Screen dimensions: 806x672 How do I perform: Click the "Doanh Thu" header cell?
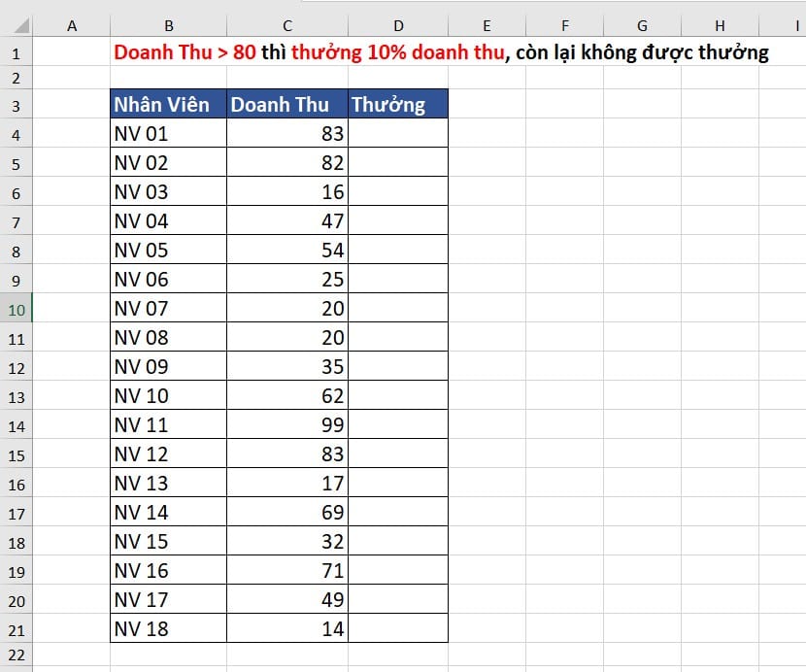tap(286, 105)
